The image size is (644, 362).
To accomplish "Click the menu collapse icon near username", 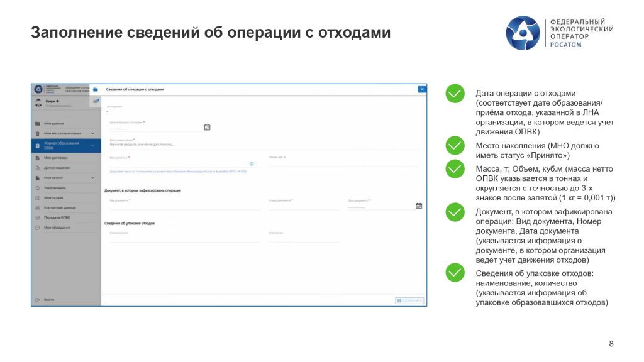I will coord(96,101).
